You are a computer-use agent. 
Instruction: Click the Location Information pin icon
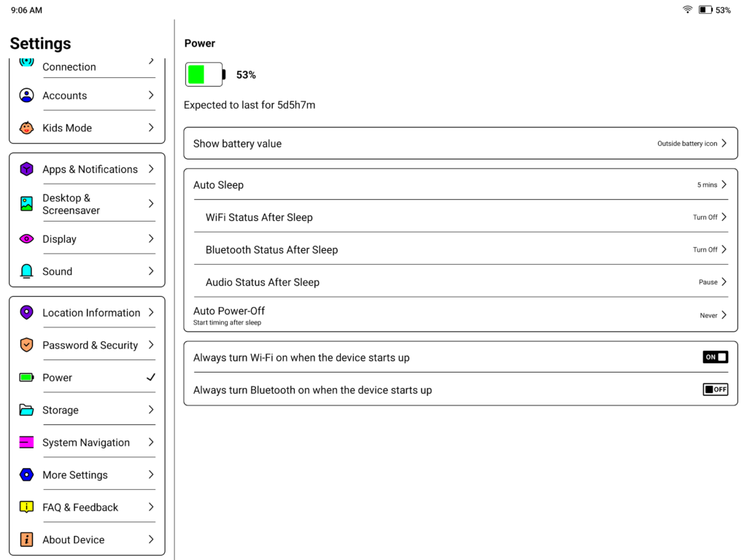coord(26,313)
